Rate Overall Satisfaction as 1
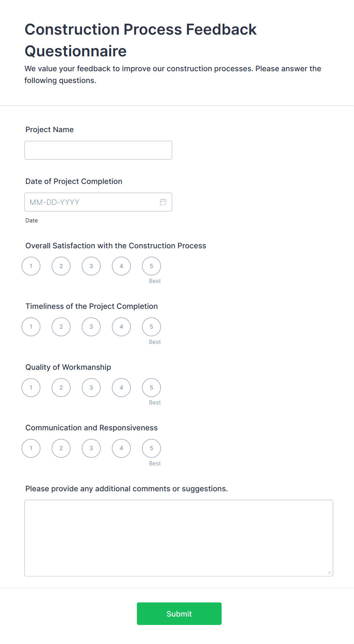The height and width of the screenshot is (644, 354). (x=31, y=266)
